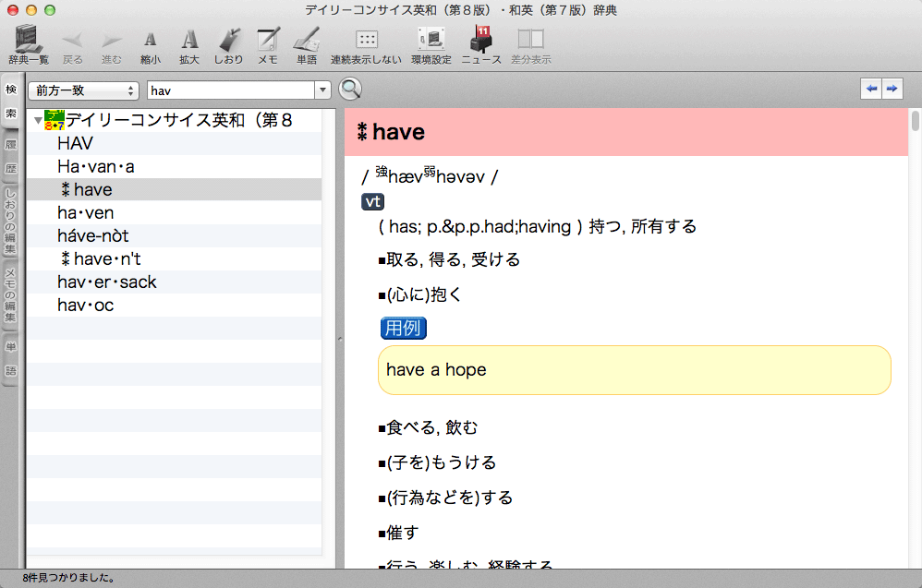The height and width of the screenshot is (588, 922).
Task: Switch to the 履歴 history side tab
Action: 11,157
